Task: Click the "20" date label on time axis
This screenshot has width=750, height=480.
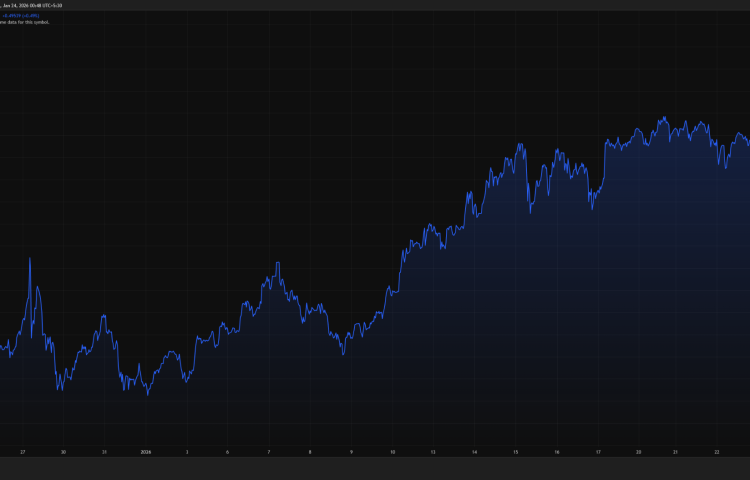Action: [639, 452]
